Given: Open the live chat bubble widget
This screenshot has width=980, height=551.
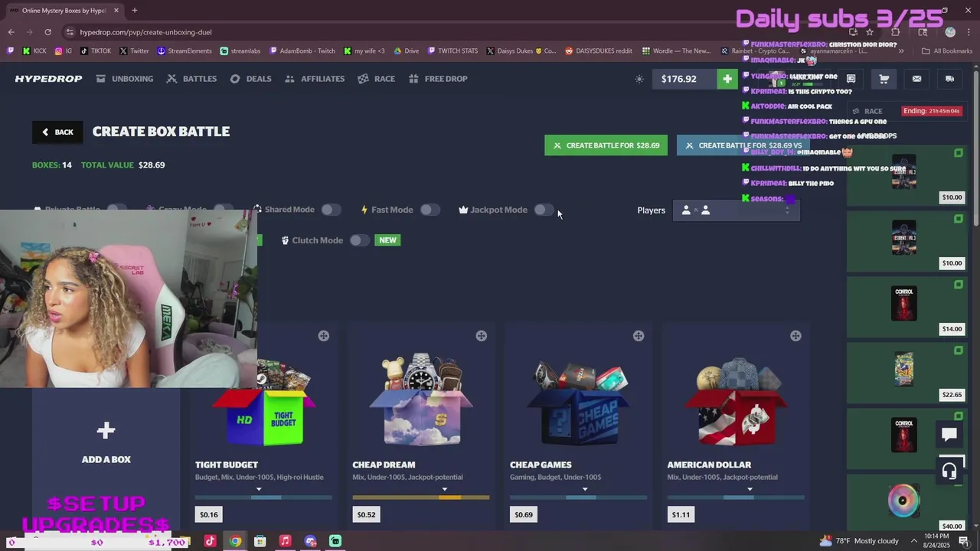Looking at the screenshot, I should pos(949,435).
